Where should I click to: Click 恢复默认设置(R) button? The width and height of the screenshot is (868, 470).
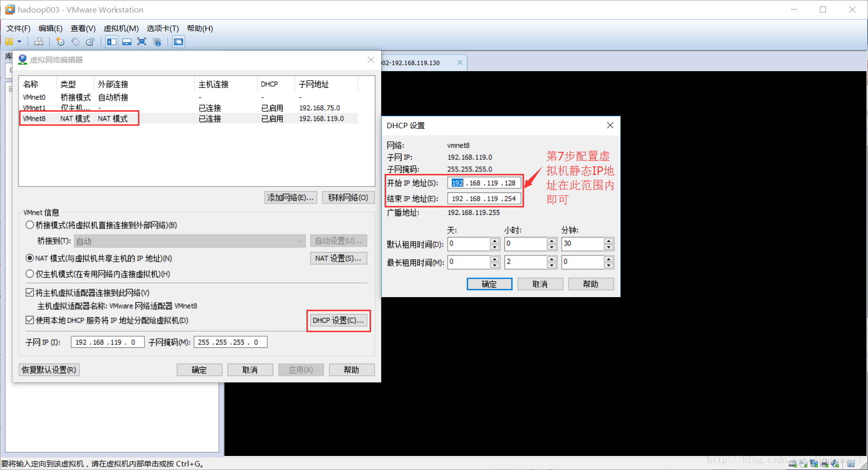coord(49,370)
